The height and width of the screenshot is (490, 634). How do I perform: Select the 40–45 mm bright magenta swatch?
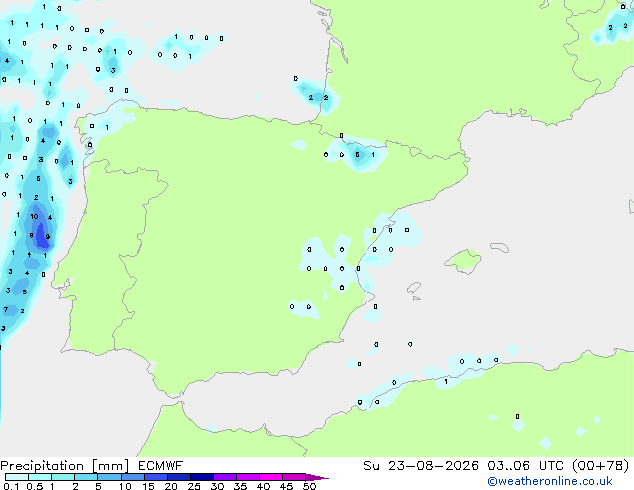click(271, 477)
